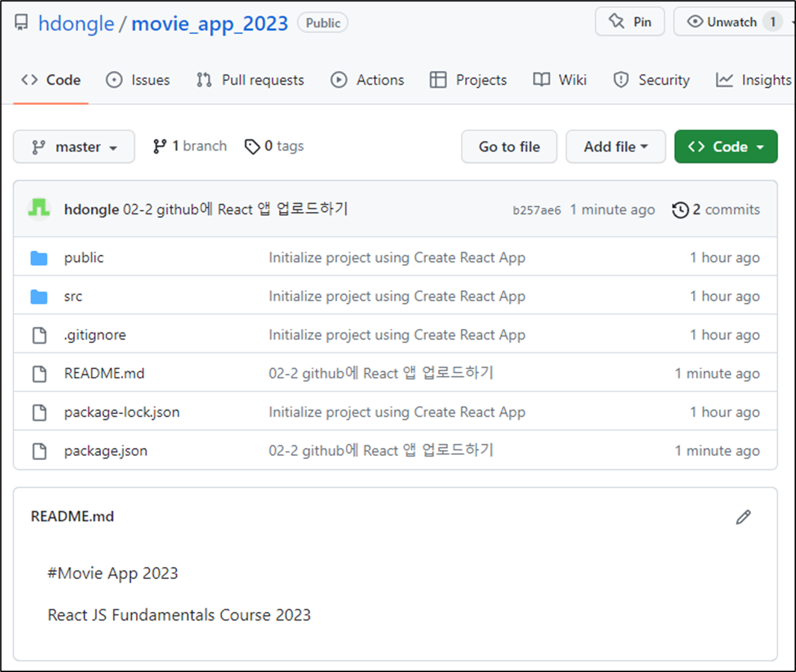This screenshot has width=796, height=672.
Task: Click the Public visibility badge
Action: 323,23
